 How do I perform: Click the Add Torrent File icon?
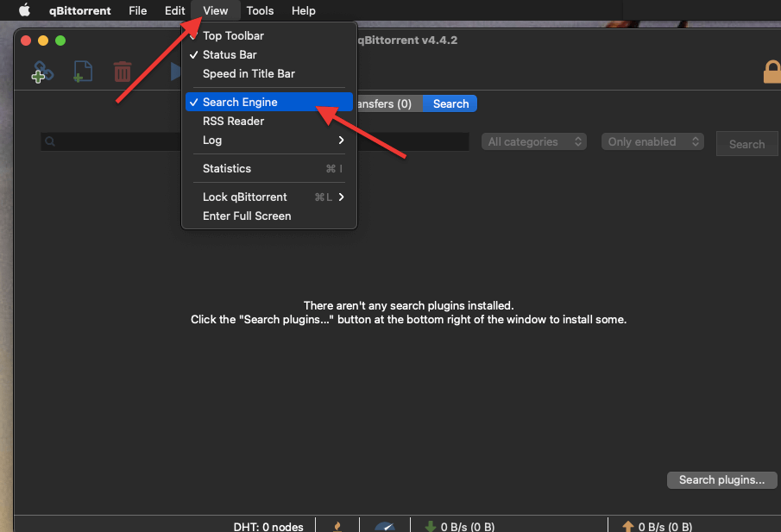(83, 72)
